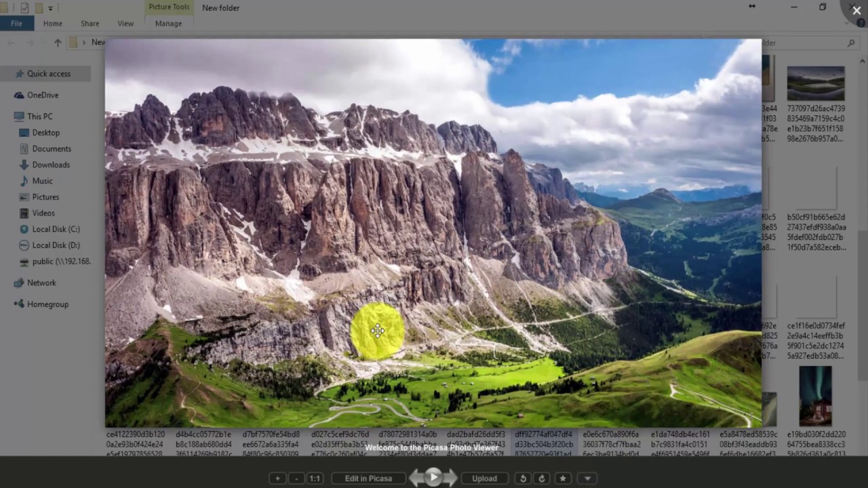Click the new folder icon in title bar

39,8
